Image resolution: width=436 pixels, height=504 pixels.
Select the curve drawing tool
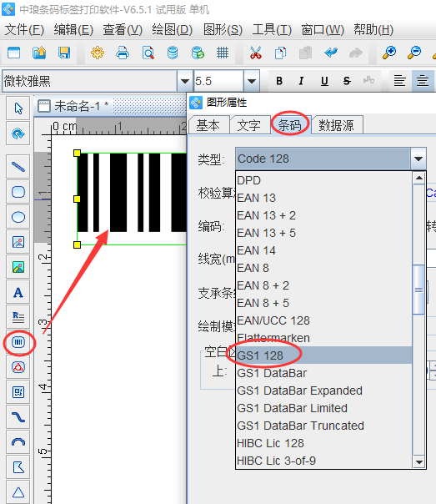pos(18,417)
